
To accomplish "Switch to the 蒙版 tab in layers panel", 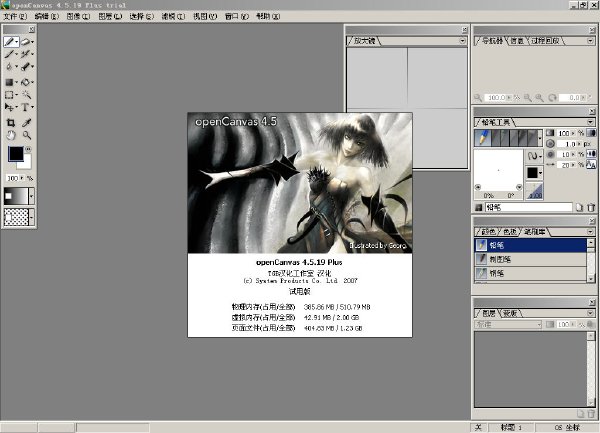I will (510, 313).
